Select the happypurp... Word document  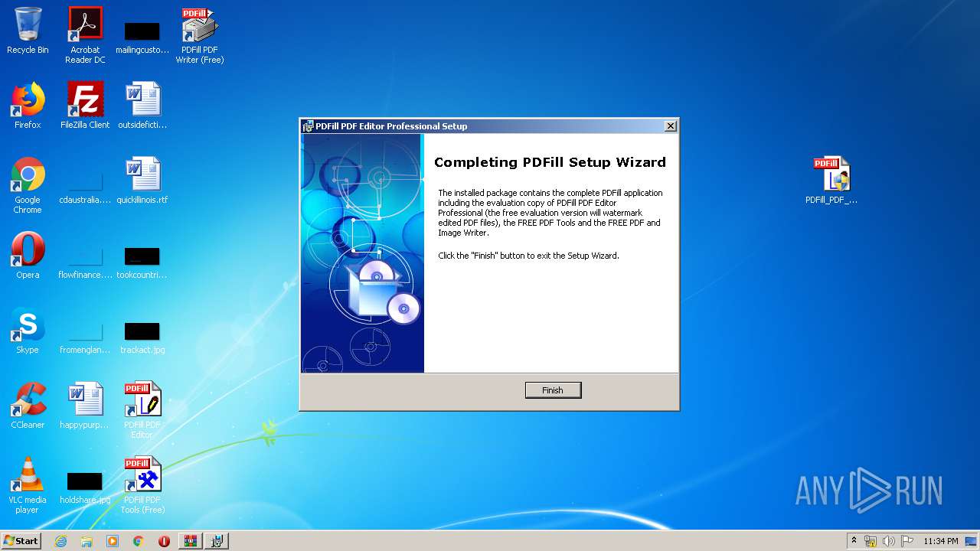85,406
